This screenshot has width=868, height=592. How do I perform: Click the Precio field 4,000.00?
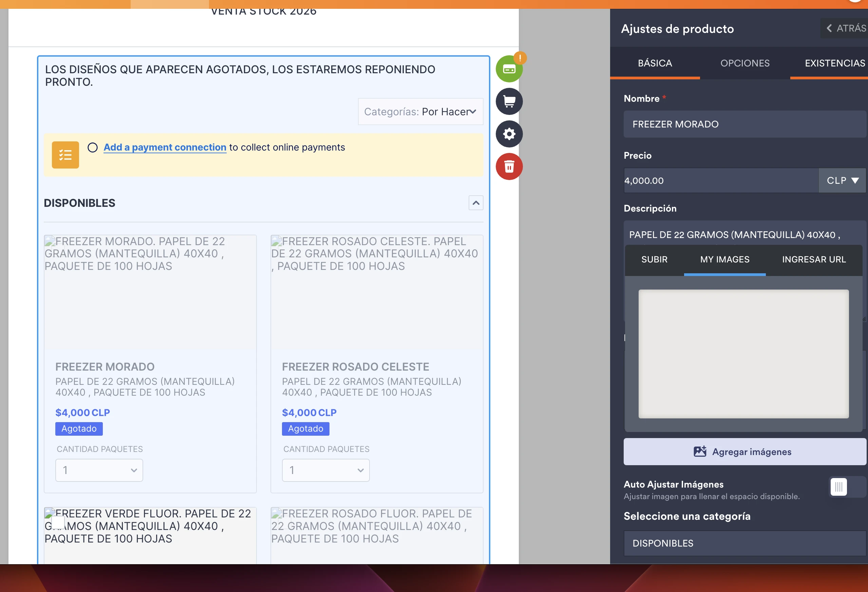721,181
